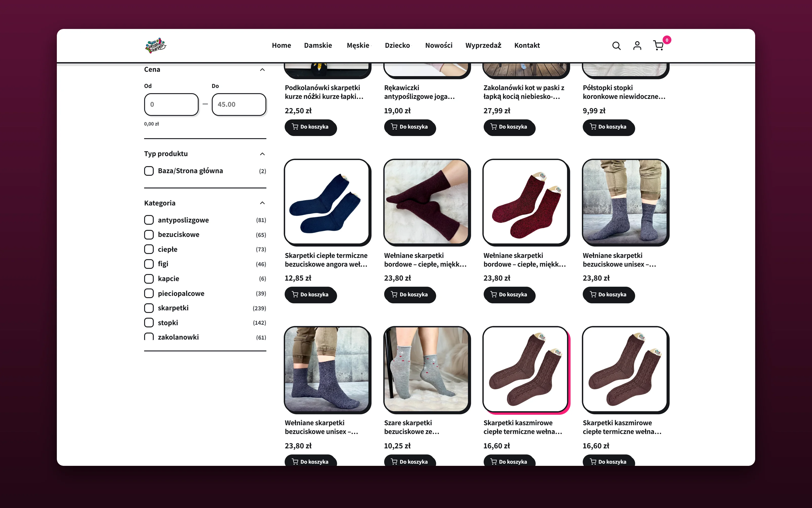Viewport: 812px width, 508px height.
Task: Open the Dziecko menu
Action: [397, 45]
